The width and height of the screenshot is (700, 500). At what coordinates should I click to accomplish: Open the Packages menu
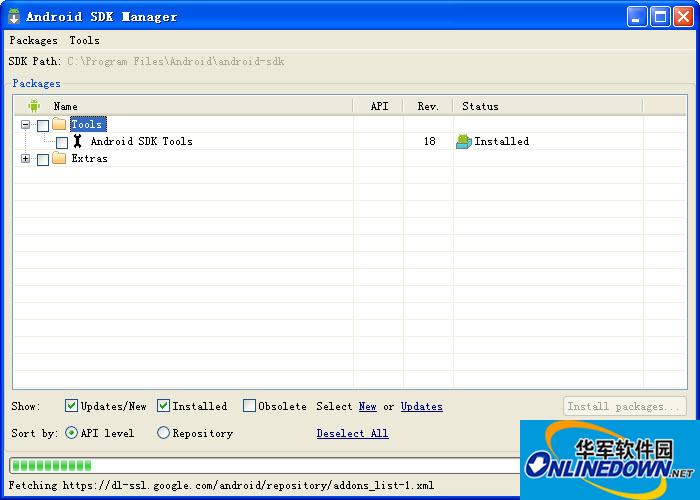pyautogui.click(x=33, y=40)
